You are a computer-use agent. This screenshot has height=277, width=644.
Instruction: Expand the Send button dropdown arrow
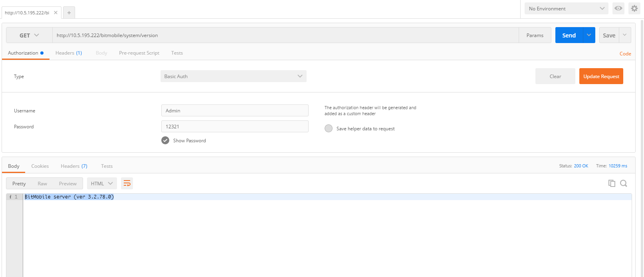click(x=589, y=35)
